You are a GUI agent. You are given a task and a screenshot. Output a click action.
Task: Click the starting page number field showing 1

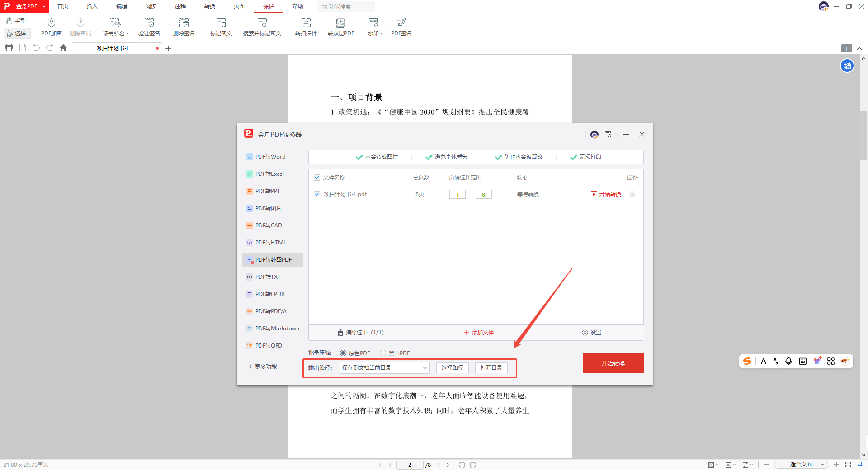458,194
